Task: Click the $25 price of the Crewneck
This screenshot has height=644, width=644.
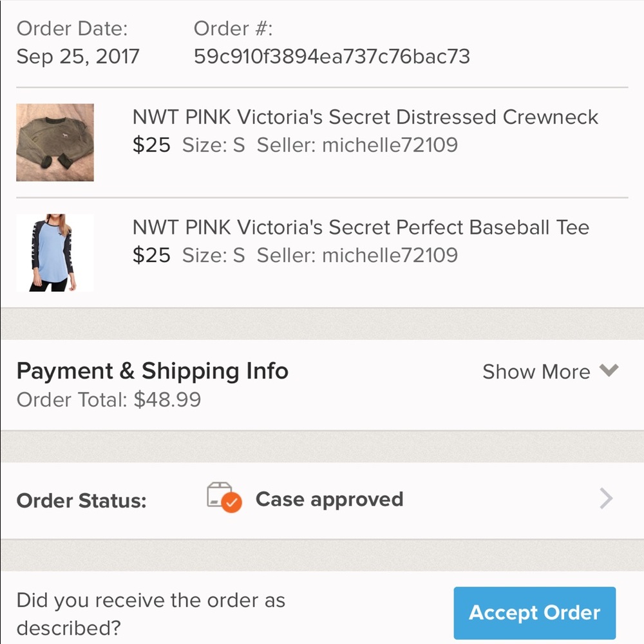Action: click(151, 145)
